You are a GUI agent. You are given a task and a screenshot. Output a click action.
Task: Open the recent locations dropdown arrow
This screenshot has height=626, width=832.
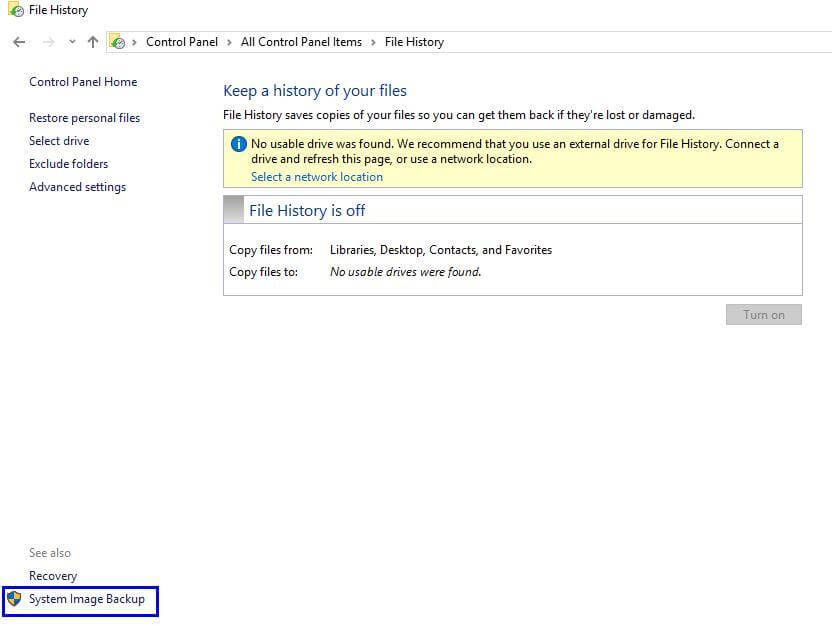(72, 42)
